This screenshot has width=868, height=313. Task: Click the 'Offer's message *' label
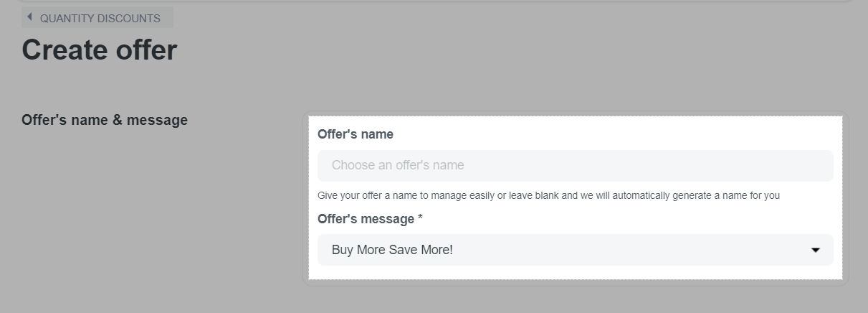(366, 219)
